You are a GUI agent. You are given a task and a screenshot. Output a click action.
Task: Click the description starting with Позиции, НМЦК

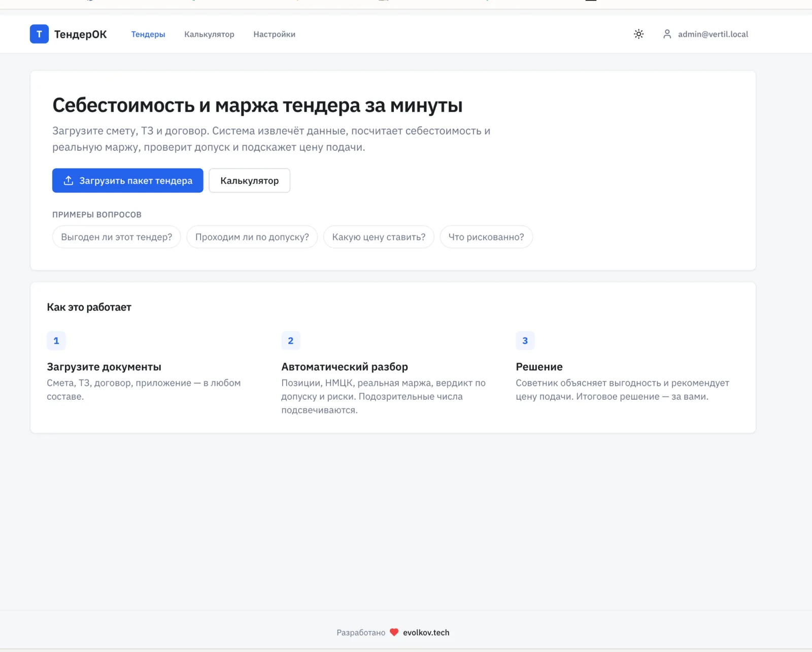pos(383,396)
